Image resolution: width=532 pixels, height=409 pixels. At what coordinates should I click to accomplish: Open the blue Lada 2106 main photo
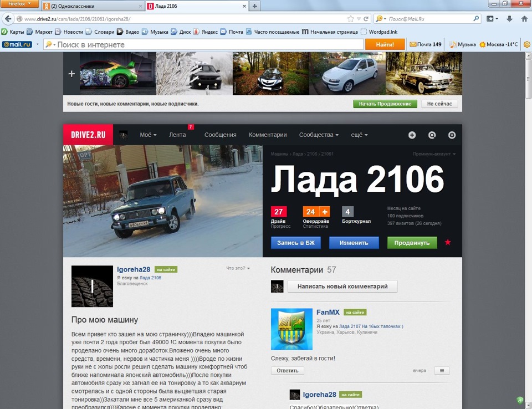[x=163, y=201]
